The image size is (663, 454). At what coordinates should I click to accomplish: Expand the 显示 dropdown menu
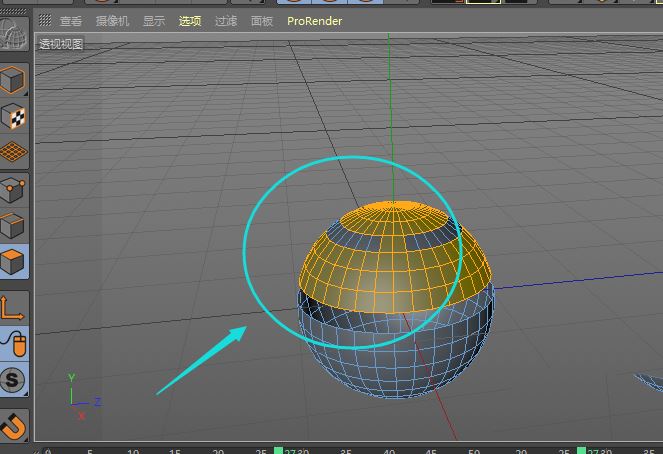point(154,20)
